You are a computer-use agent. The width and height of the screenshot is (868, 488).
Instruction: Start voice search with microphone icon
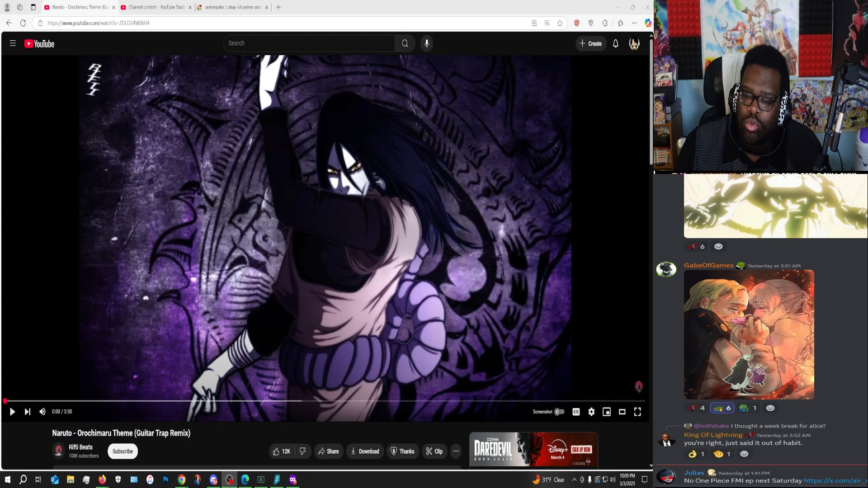426,43
